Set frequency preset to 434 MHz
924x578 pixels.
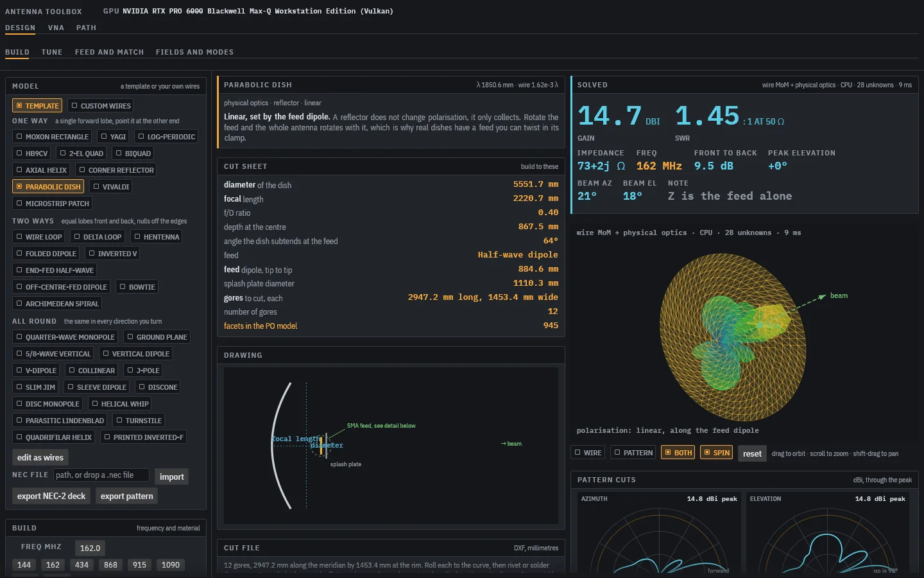pos(81,565)
